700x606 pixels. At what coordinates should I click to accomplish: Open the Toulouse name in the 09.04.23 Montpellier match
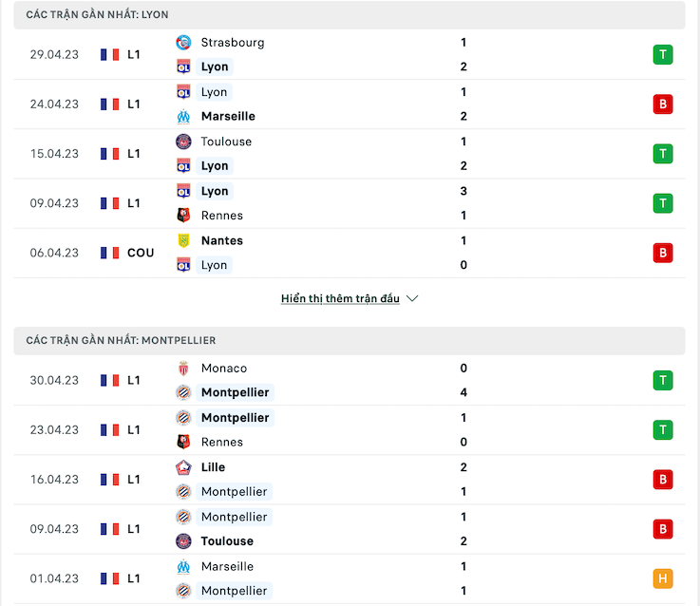click(x=227, y=541)
